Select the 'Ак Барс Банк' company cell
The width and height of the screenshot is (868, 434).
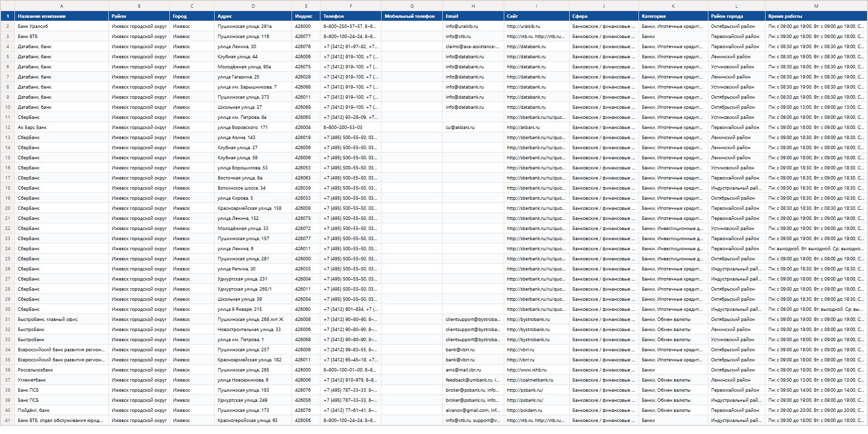(62, 128)
